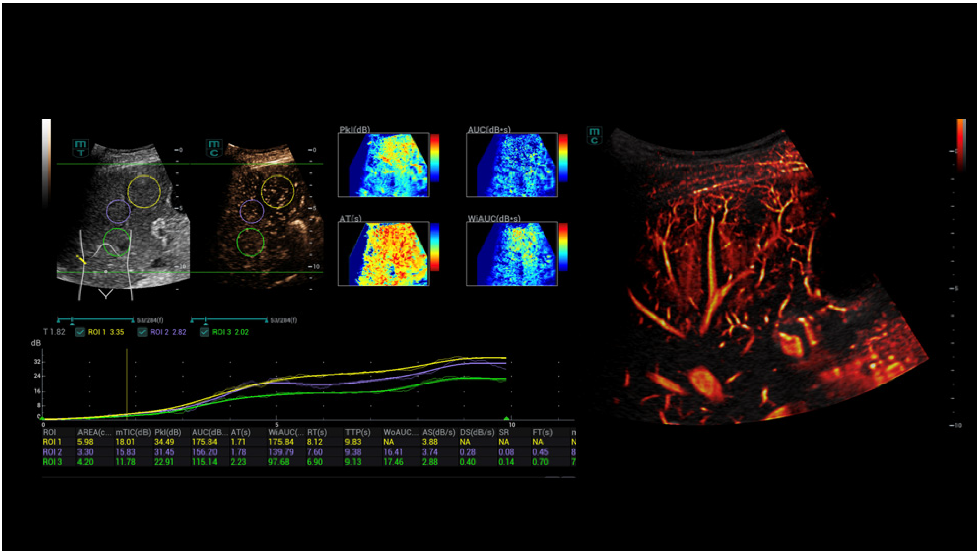Image resolution: width=980 pixels, height=555 pixels.
Task: Toggle the ROI 2 curve checkbox
Action: [142, 332]
